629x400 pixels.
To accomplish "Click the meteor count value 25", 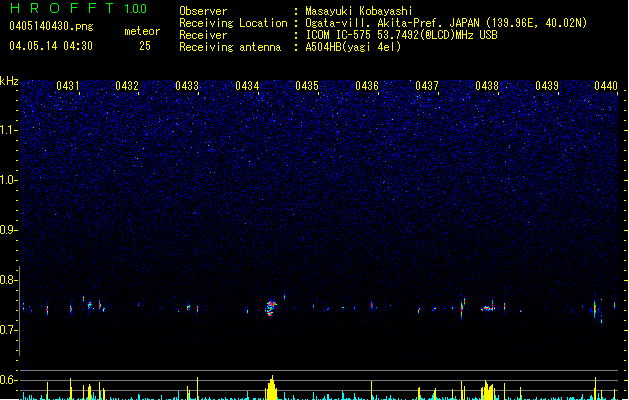I will (x=145, y=46).
